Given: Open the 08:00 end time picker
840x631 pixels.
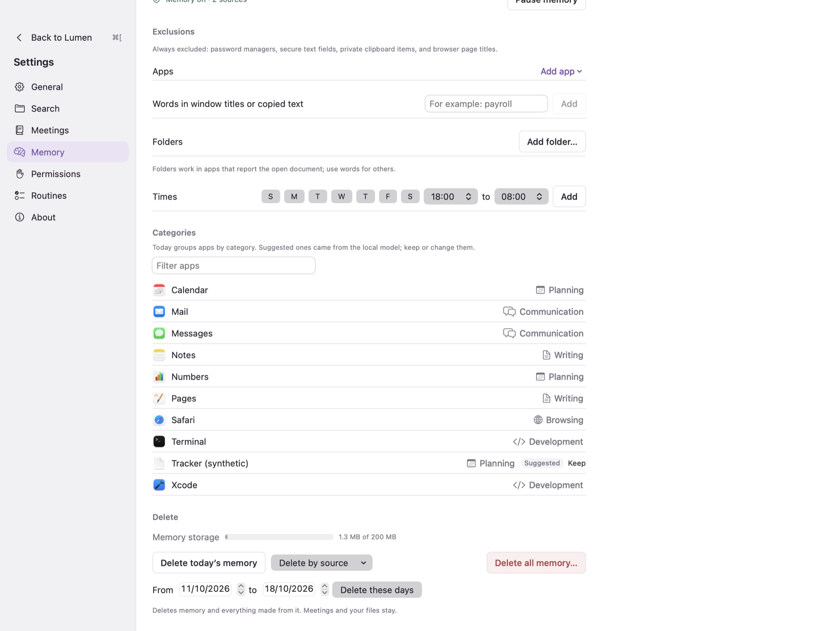Looking at the screenshot, I should pos(521,197).
